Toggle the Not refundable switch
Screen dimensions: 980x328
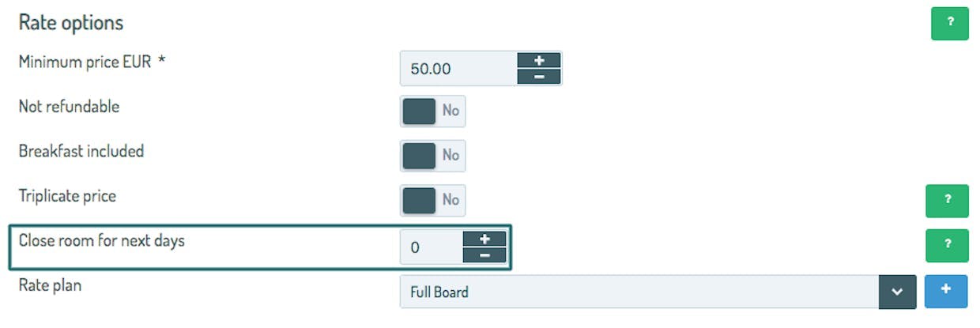pos(433,111)
